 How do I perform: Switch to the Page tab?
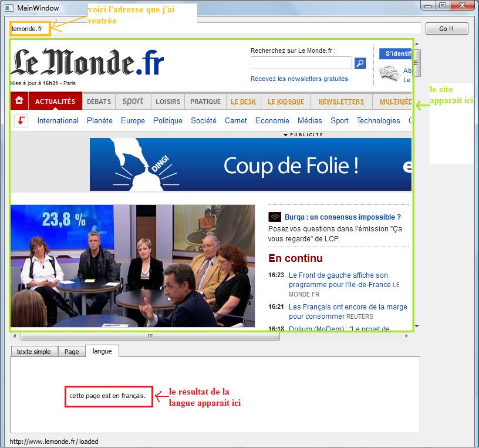pos(72,352)
